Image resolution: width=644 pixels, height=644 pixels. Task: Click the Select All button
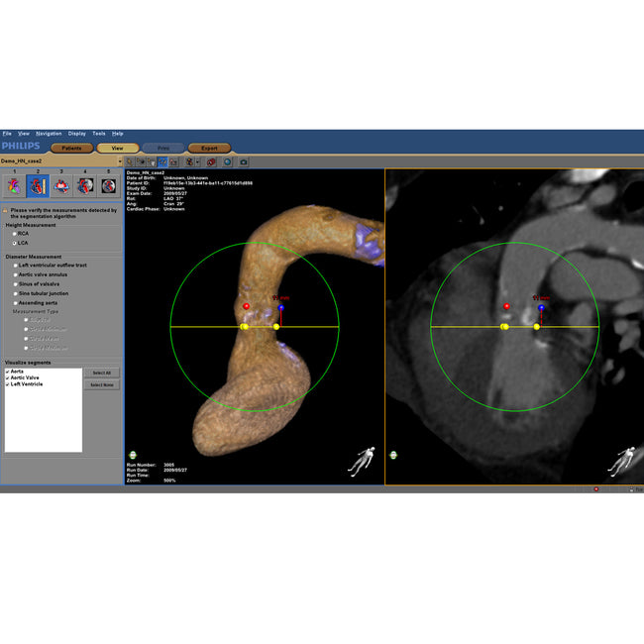(x=101, y=373)
